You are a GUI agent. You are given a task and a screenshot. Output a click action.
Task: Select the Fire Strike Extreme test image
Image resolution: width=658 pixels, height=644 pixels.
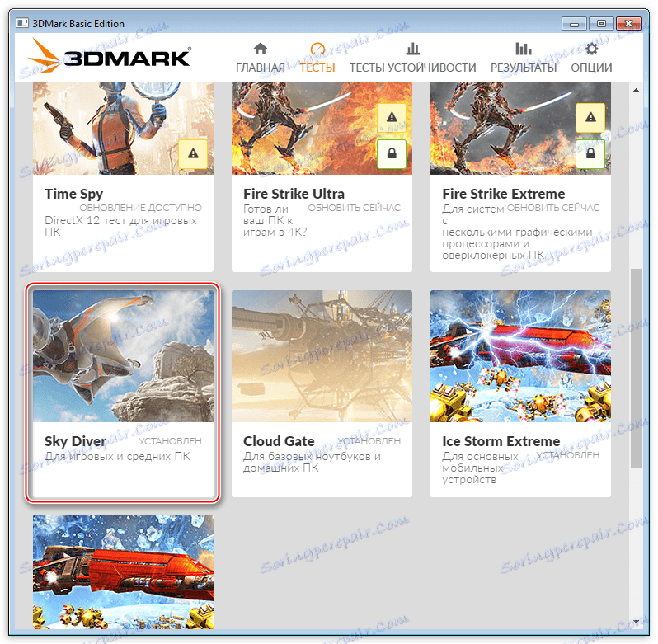point(520,129)
